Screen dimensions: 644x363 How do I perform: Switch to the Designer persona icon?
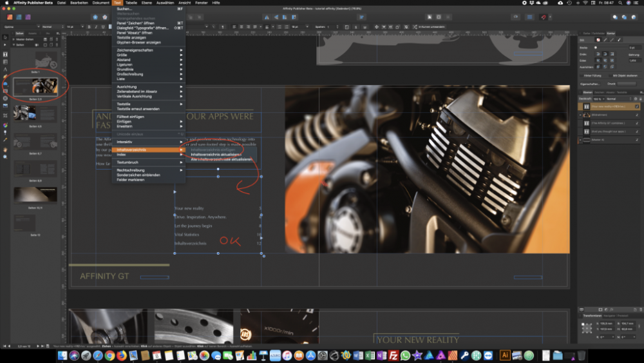click(17, 17)
